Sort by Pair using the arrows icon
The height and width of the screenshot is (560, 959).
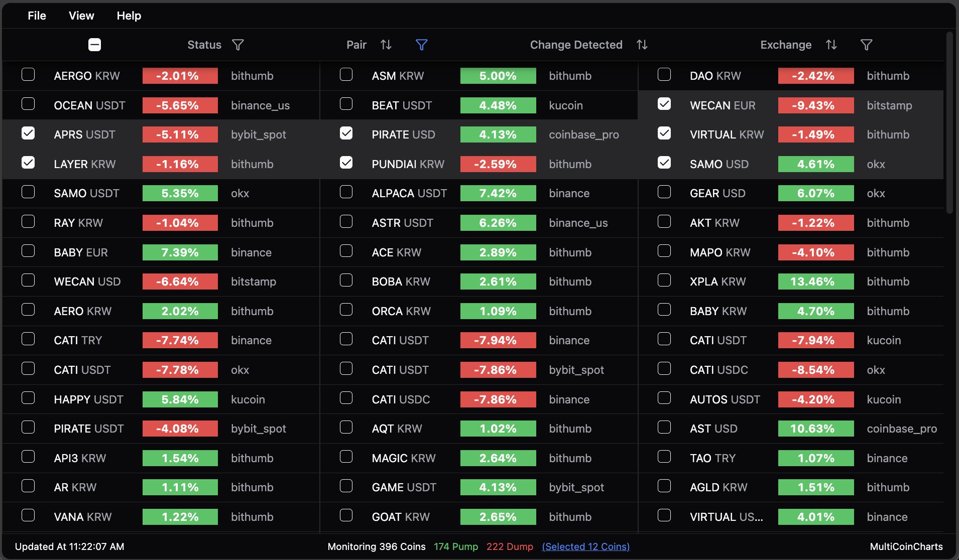point(386,45)
